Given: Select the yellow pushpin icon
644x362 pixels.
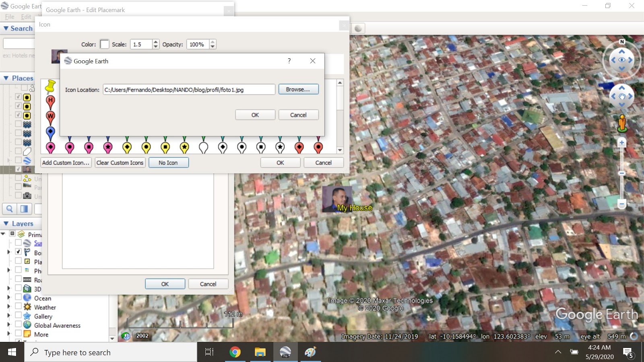Looking at the screenshot, I should [50, 85].
